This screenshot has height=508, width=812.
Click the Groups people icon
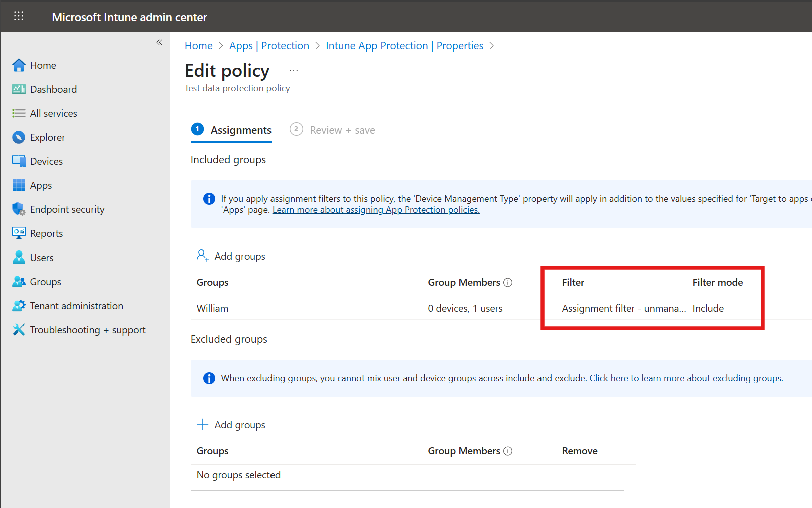click(19, 282)
